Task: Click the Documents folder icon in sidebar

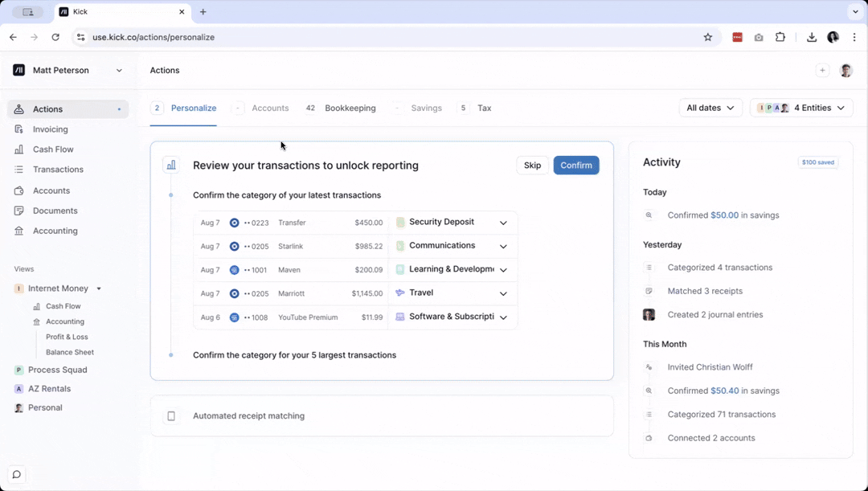Action: (18, 211)
